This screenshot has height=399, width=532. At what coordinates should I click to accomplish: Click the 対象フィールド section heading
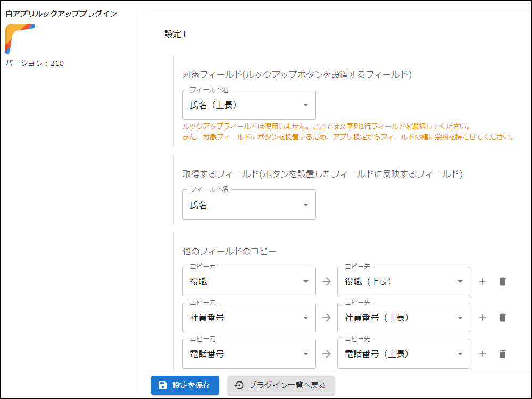297,74
